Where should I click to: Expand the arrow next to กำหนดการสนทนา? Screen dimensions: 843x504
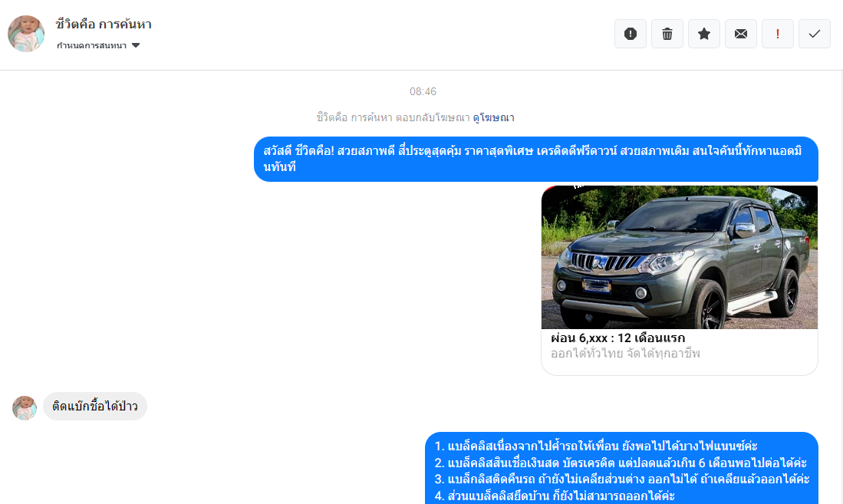click(136, 46)
